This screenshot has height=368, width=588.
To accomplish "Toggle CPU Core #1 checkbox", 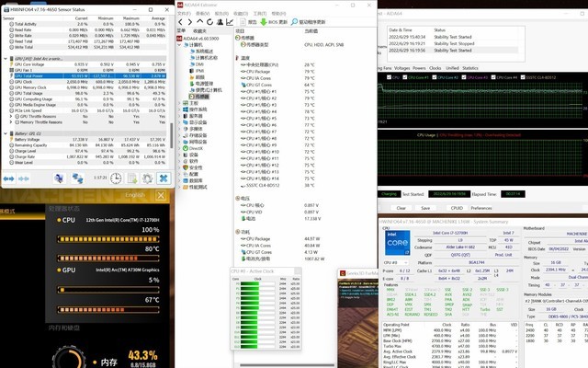I will [404, 77].
